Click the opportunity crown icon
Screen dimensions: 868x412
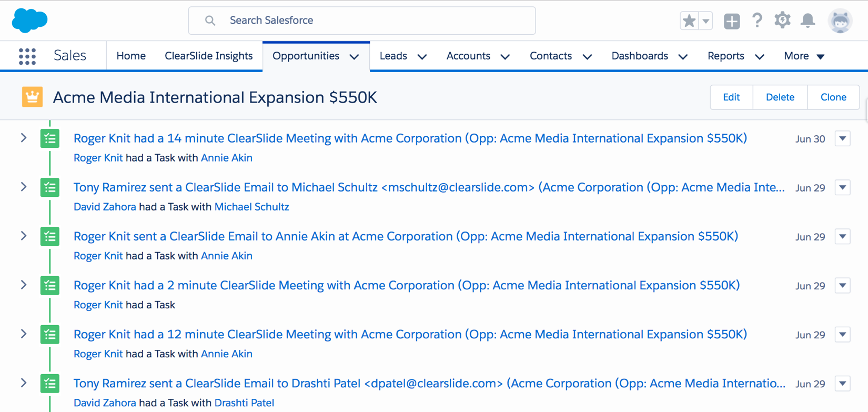(x=32, y=97)
